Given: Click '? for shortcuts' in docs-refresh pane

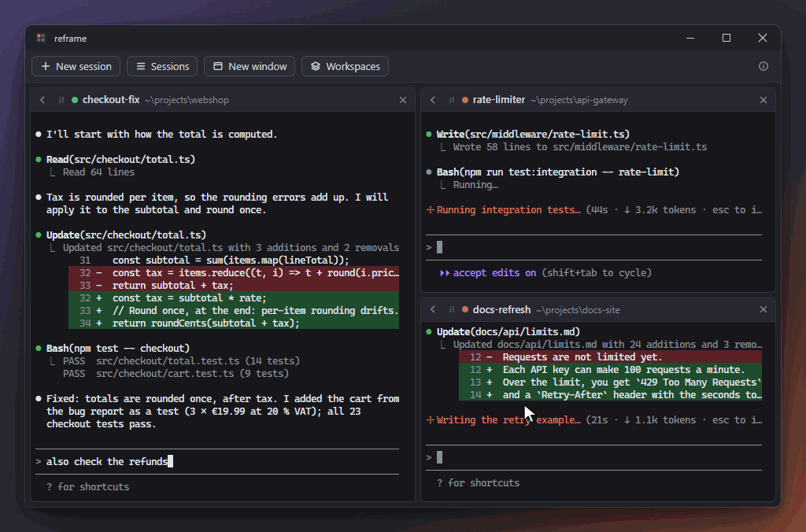Looking at the screenshot, I should (x=478, y=482).
